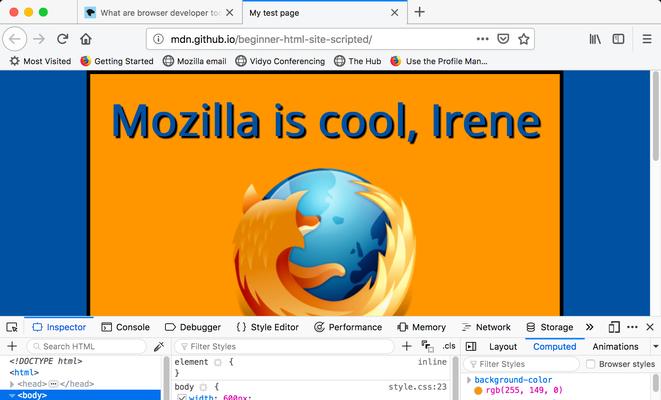Expand the head element node
The image size is (661, 400).
coord(12,384)
